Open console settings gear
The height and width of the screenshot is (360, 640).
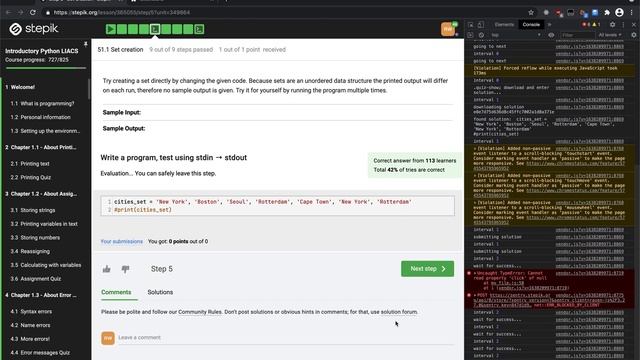point(633,35)
